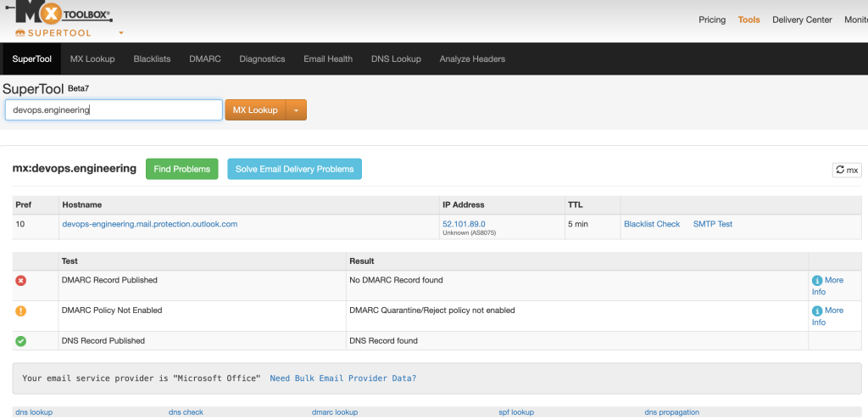Click the green check icon for DNS Record
868x420 pixels.
click(x=20, y=341)
